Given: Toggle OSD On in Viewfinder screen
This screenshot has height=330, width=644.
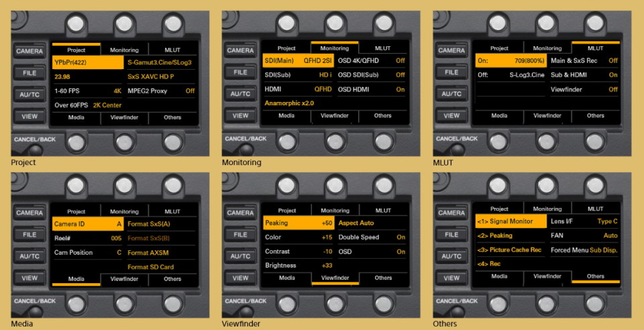Looking at the screenshot, I should 372,252.
